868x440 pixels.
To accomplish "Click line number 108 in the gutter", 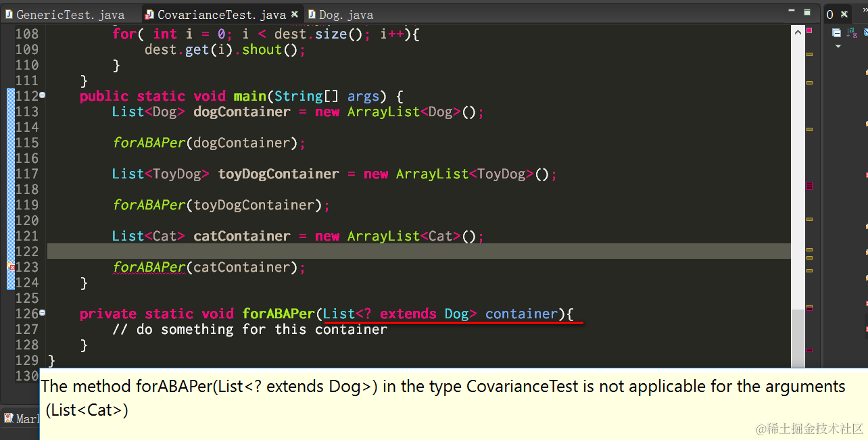I will (26, 34).
